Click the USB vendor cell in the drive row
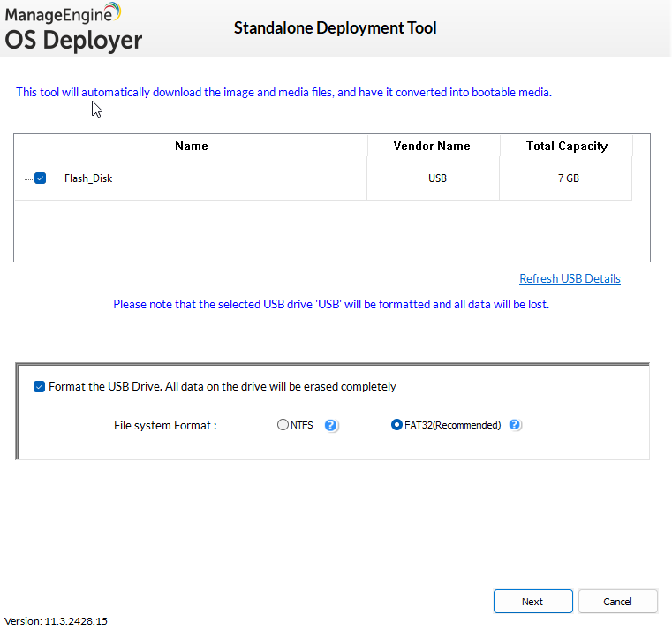672x630 pixels. coord(437,178)
